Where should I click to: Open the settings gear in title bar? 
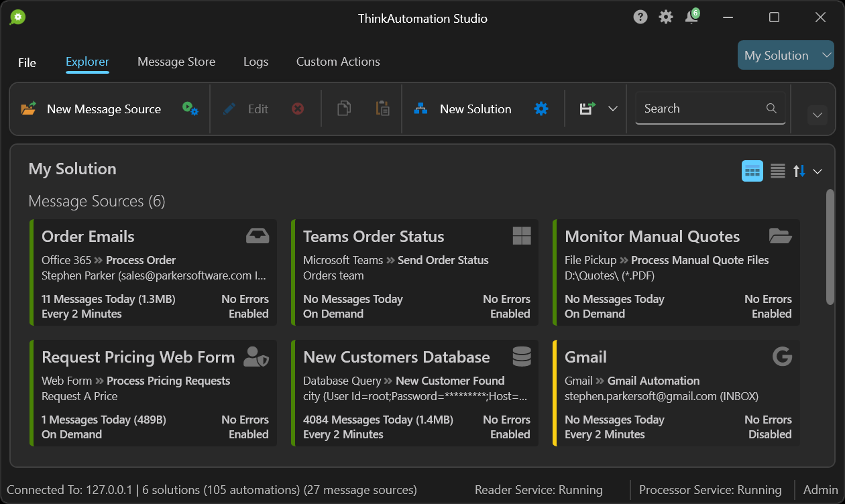666,17
